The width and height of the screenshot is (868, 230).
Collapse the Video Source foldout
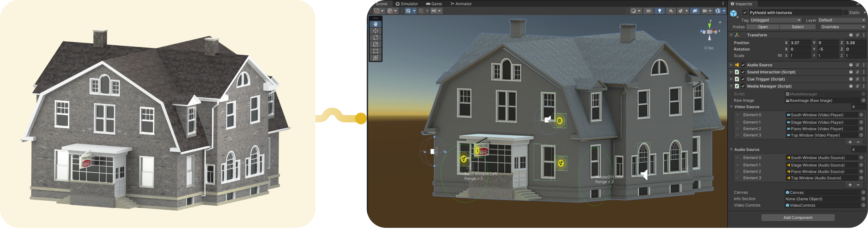pos(731,107)
